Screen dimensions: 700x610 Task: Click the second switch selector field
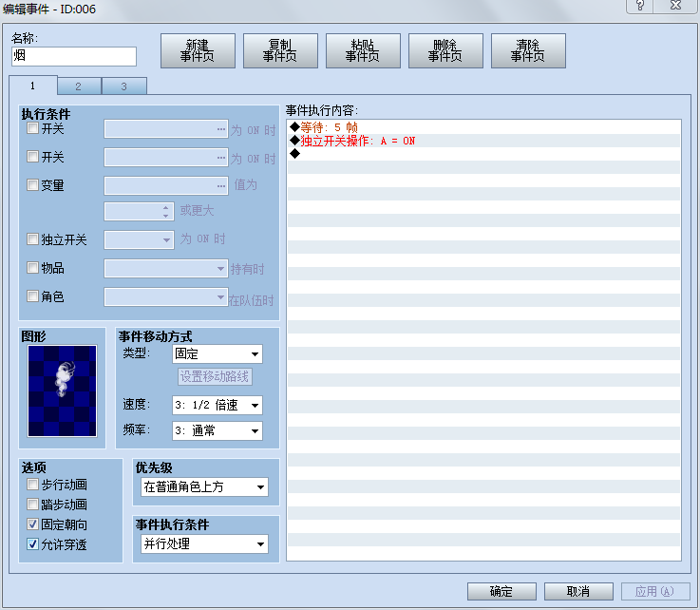[166, 157]
